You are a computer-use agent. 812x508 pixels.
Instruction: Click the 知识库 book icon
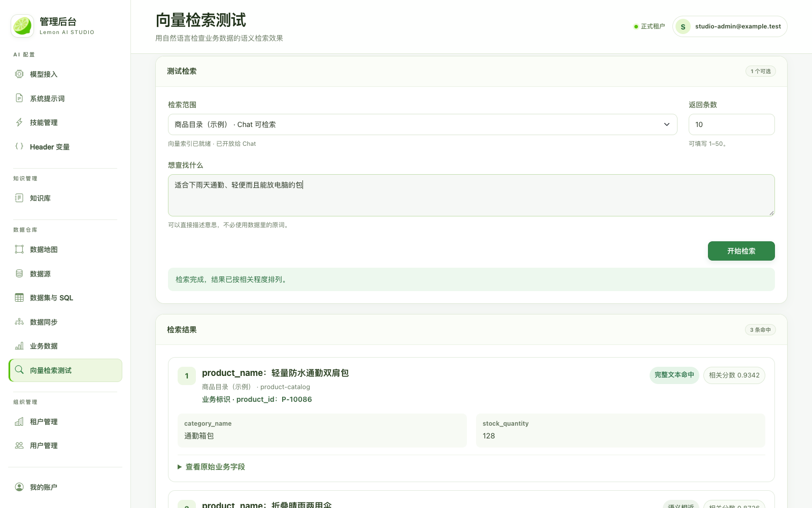tap(19, 198)
